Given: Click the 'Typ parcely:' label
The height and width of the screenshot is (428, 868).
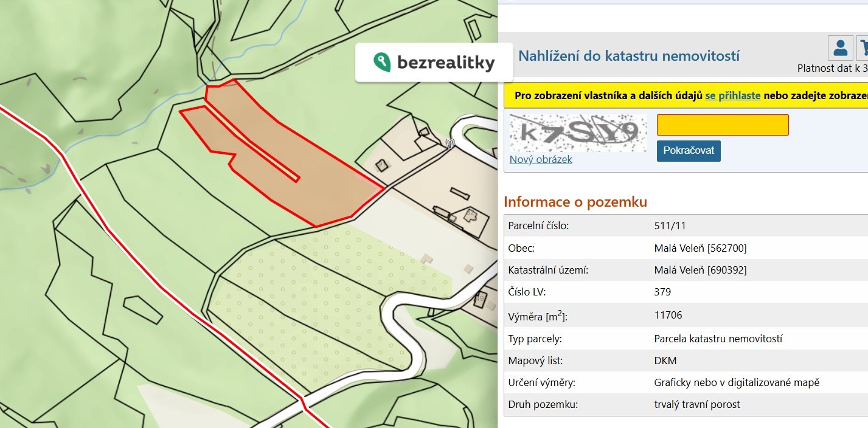Looking at the screenshot, I should point(535,339).
